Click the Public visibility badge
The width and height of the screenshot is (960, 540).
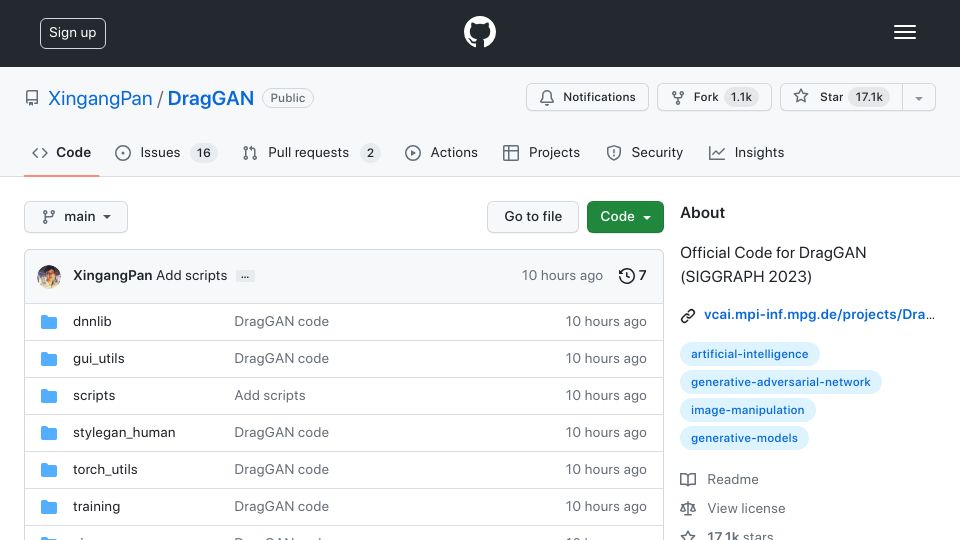pyautogui.click(x=288, y=98)
